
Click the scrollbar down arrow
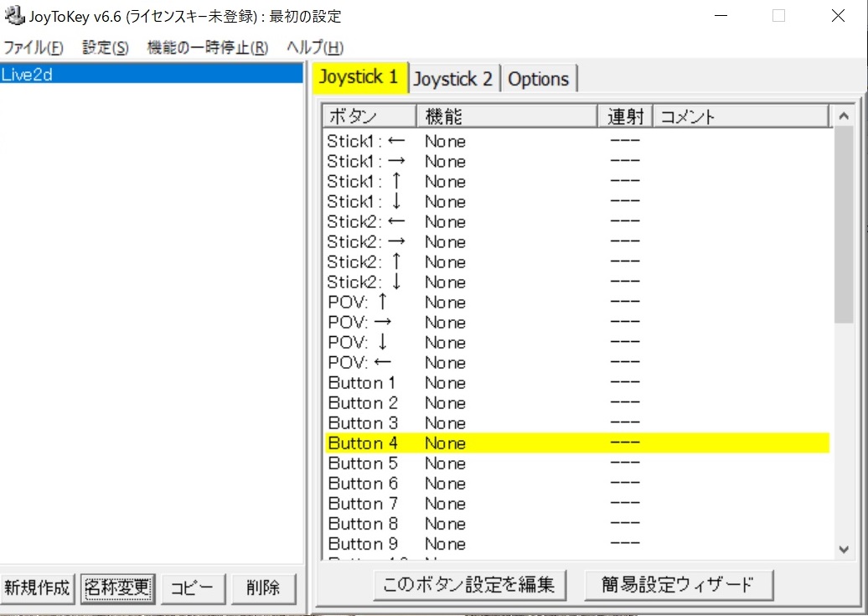coord(844,550)
